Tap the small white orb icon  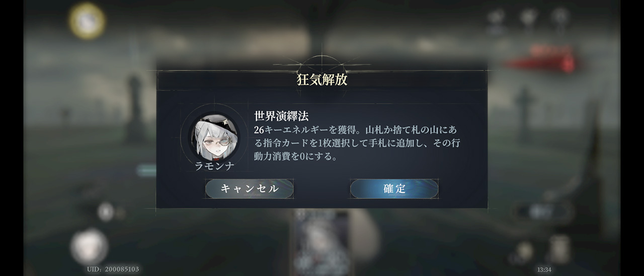coord(106,212)
